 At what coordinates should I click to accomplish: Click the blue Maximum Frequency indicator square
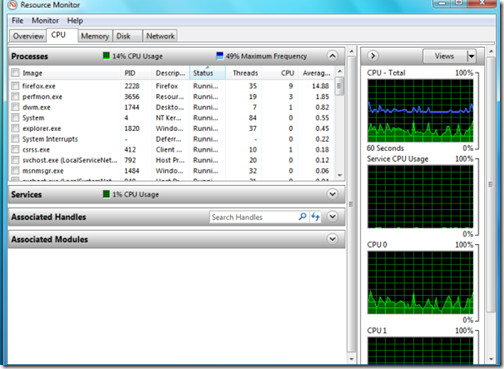pyautogui.click(x=220, y=56)
